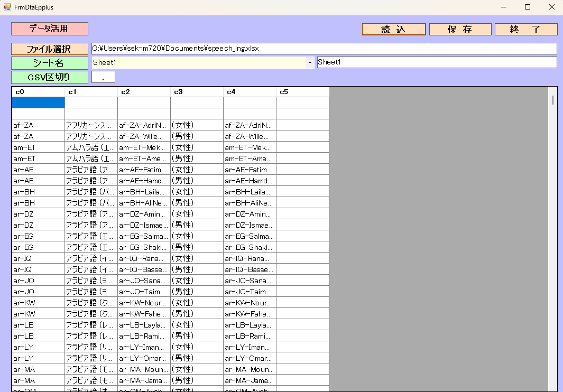Click the file path text field

tap(324, 49)
